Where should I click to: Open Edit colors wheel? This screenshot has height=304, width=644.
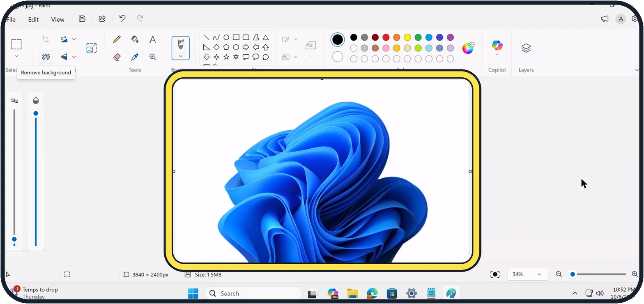tap(468, 48)
